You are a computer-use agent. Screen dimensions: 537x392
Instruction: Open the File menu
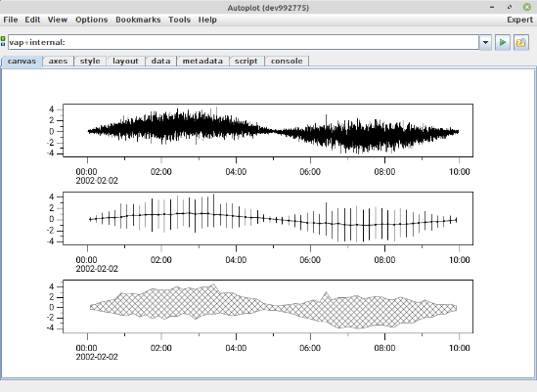11,20
